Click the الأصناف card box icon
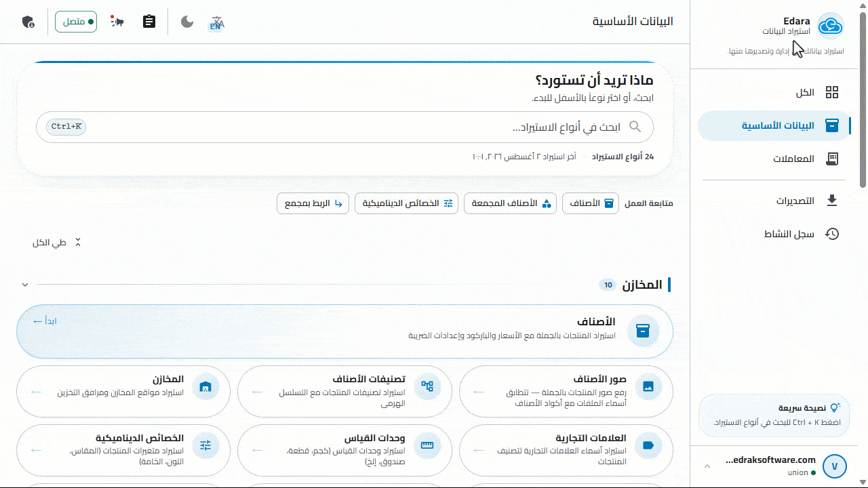Viewport: 868px width, 488px height. click(643, 331)
